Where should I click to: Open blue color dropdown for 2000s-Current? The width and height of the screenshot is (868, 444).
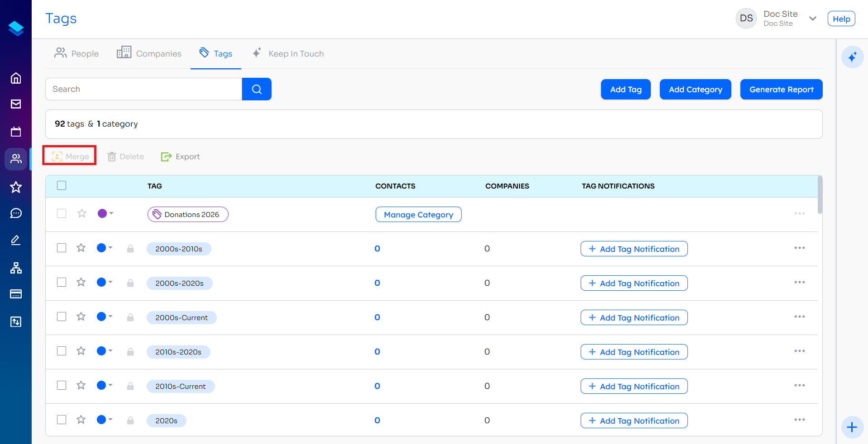click(x=105, y=316)
